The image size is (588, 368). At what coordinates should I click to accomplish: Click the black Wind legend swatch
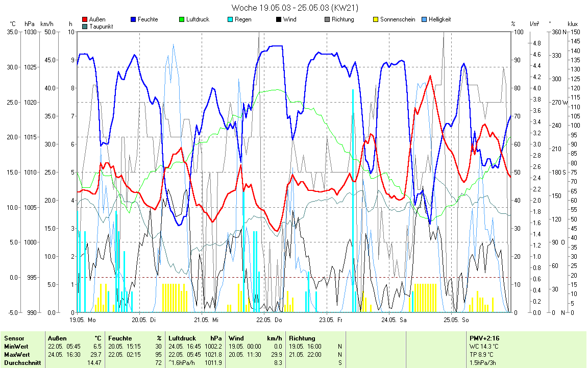(279, 20)
